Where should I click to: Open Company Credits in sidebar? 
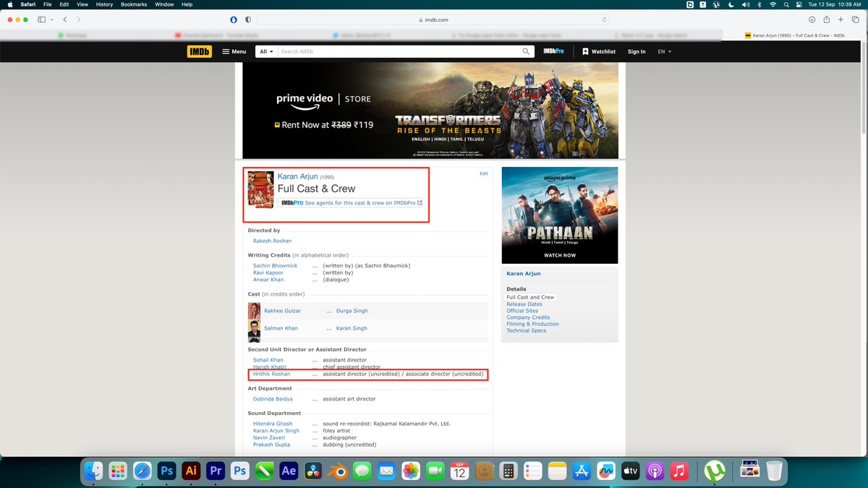click(528, 317)
